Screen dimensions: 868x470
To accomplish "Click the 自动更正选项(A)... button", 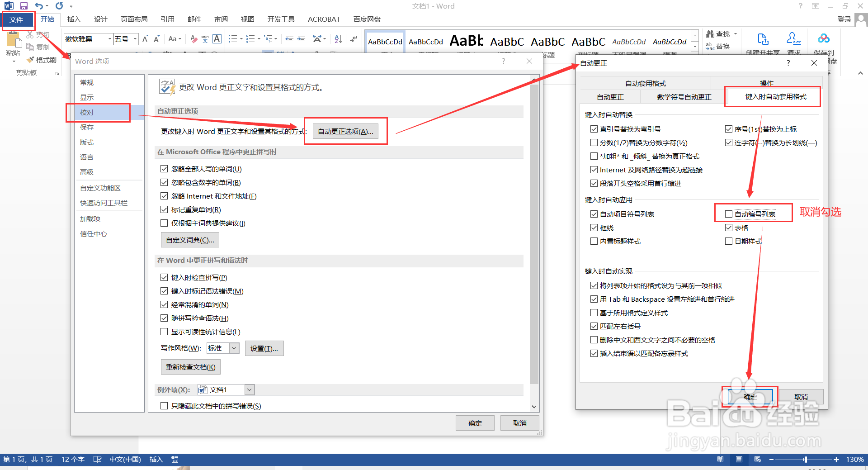I will [x=345, y=131].
